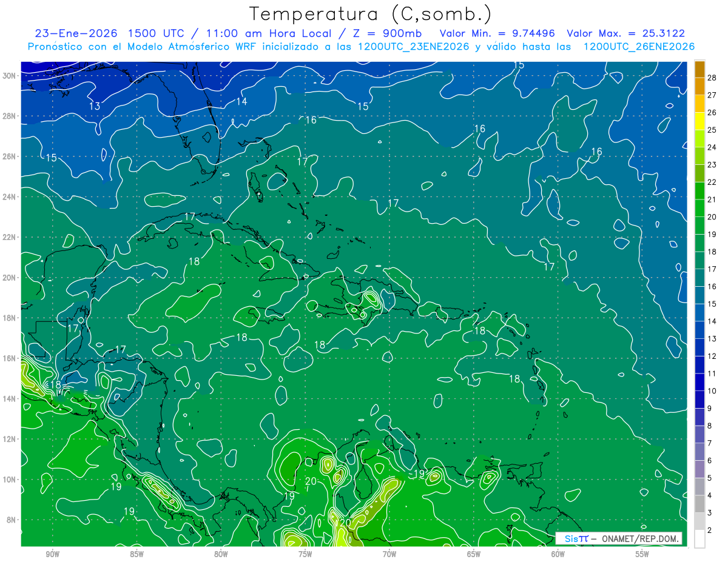728x562 pixels.
Task: Click the 'Valor Min. = 9.74496' readout
Action: tap(497, 33)
